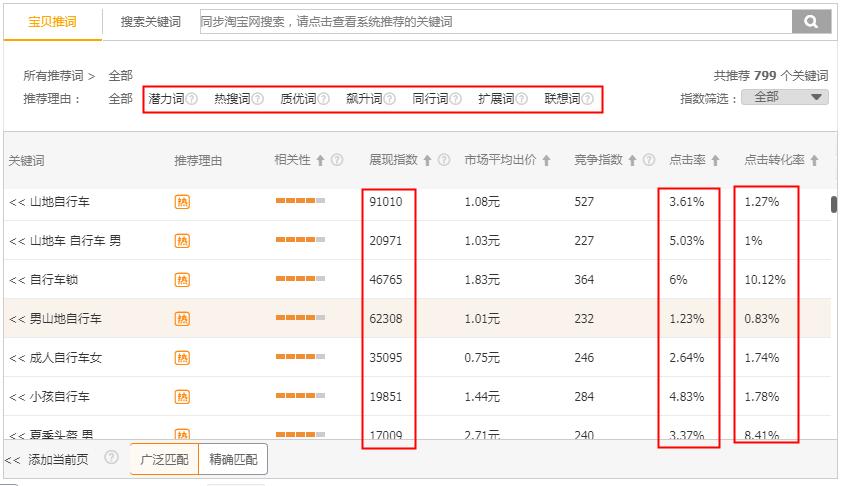Click 全部 next to 推荐理由
This screenshot has width=846, height=486.
coord(120,99)
